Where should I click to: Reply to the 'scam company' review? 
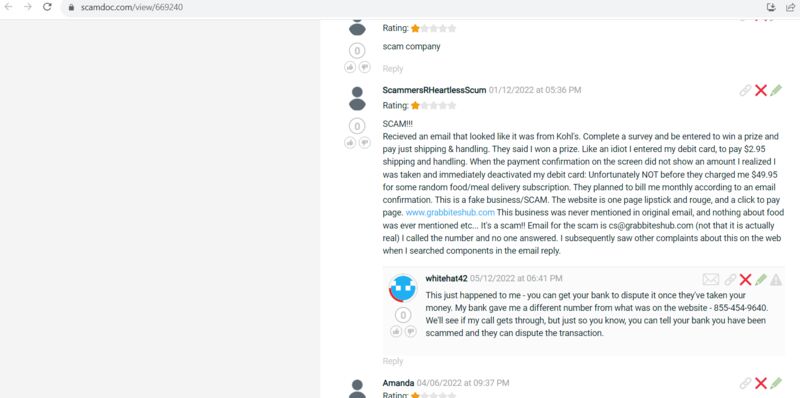393,68
